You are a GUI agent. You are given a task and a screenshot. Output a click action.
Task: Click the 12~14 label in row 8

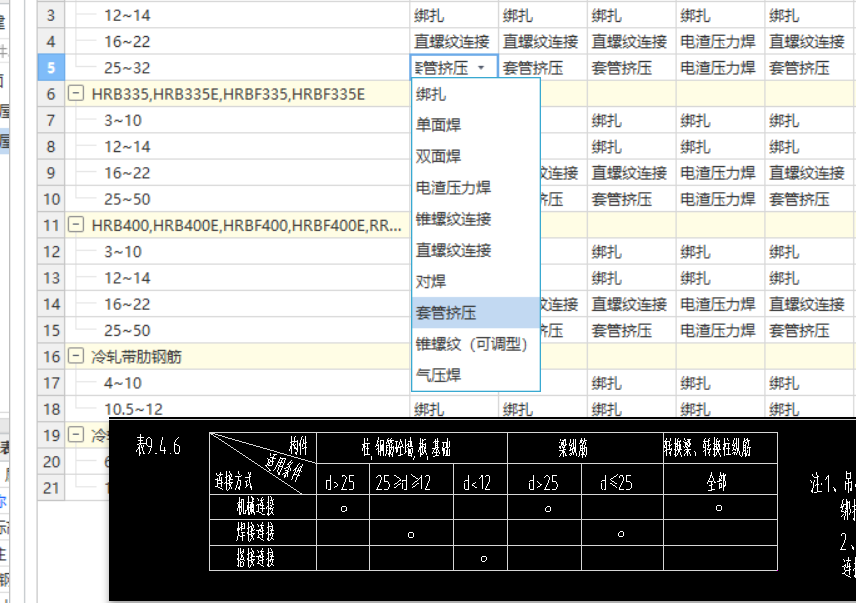coord(127,147)
